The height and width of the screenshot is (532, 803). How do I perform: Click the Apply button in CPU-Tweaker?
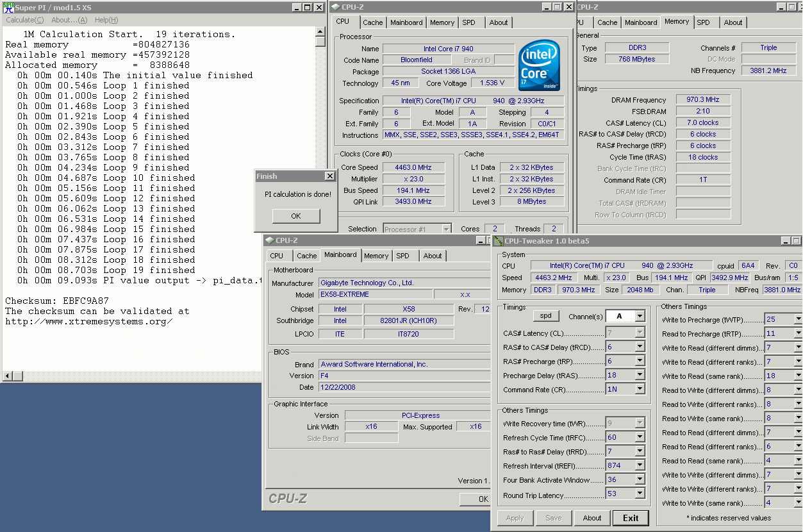coord(515,518)
